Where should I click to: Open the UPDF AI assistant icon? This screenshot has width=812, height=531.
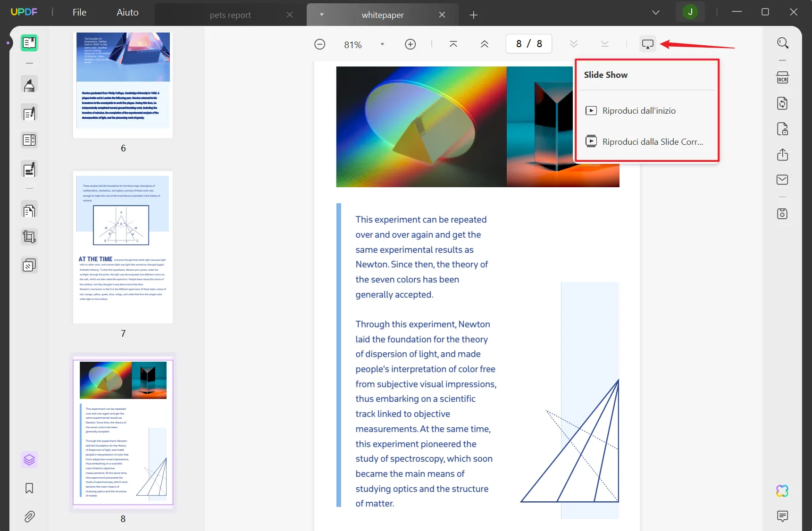pos(782,491)
